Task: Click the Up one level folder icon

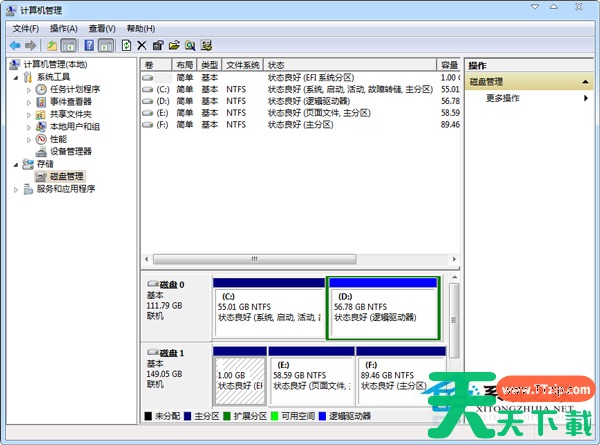Action: pos(51,45)
